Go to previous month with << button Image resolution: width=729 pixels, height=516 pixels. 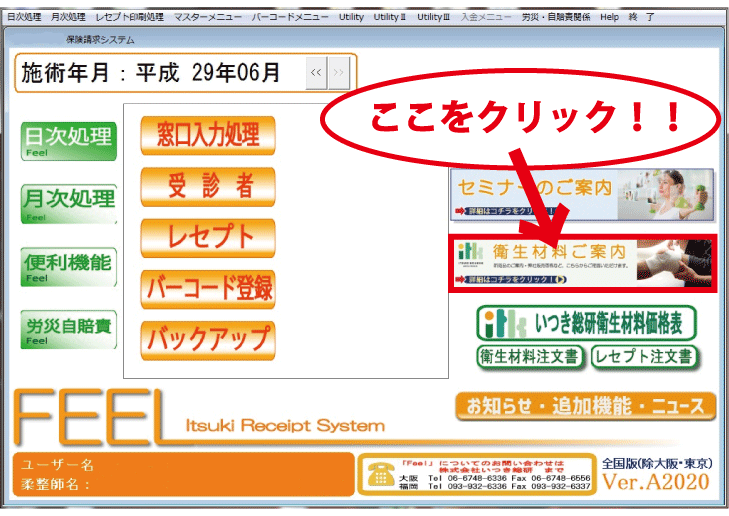tap(316, 73)
